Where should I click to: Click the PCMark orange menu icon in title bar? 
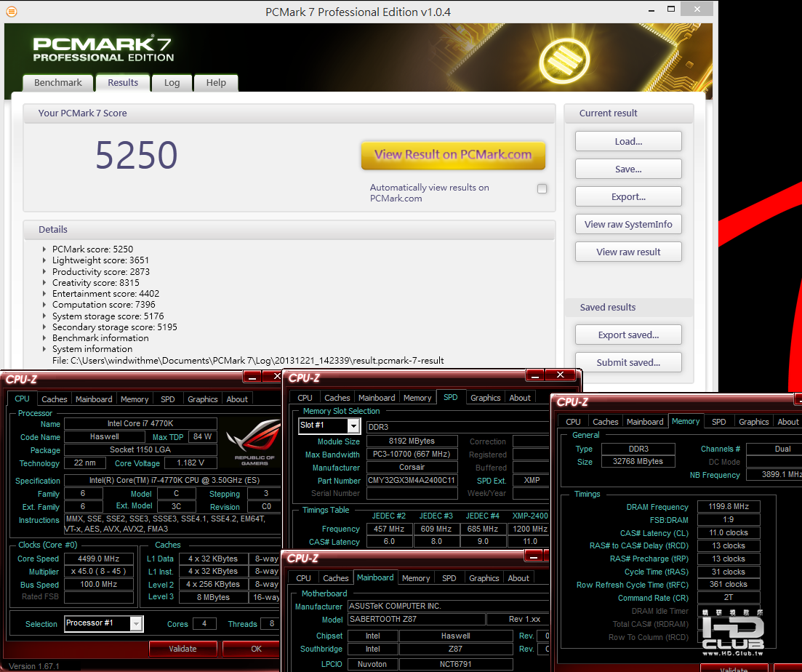[11, 11]
